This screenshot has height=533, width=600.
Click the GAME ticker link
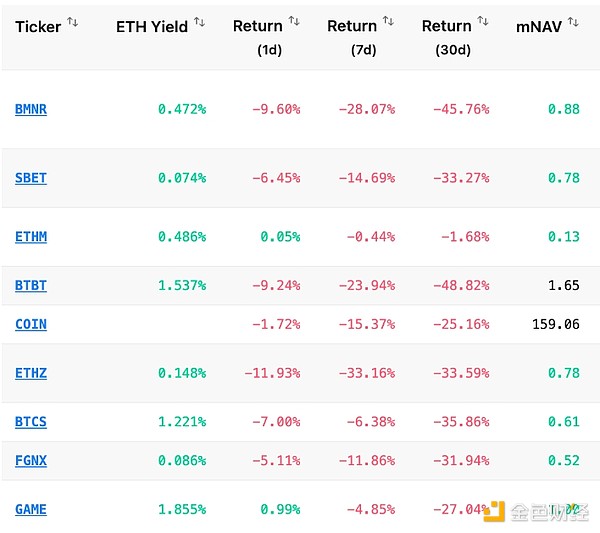coord(31,509)
